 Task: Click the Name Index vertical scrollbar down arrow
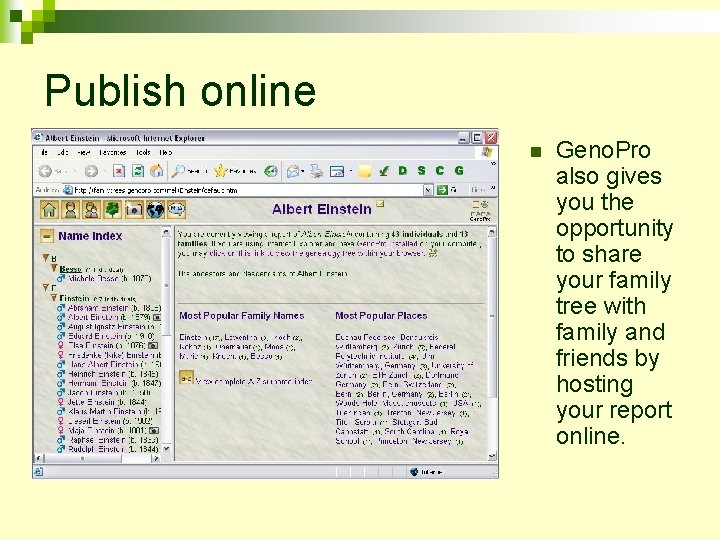pyautogui.click(x=166, y=449)
